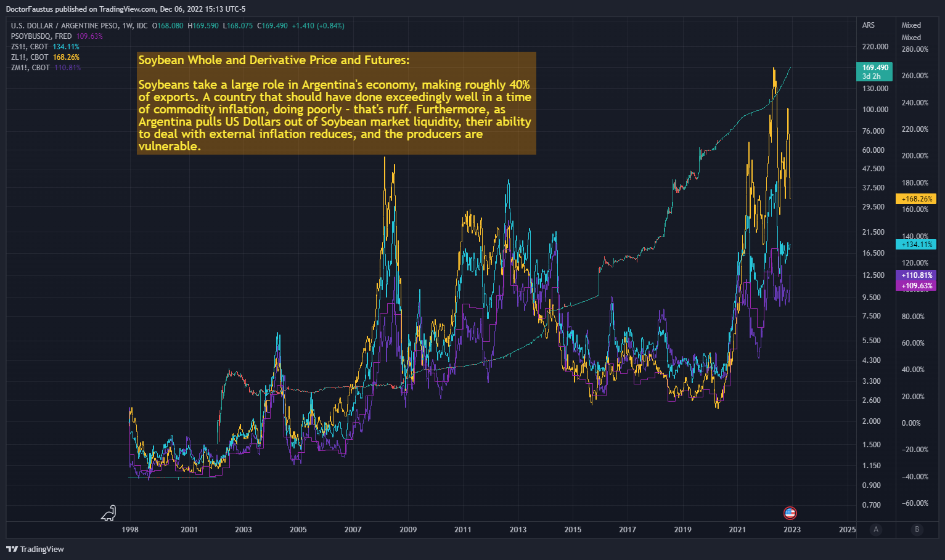Click the Soybean annotation text box
Screen dimensions: 945x560
pyautogui.click(x=336, y=103)
